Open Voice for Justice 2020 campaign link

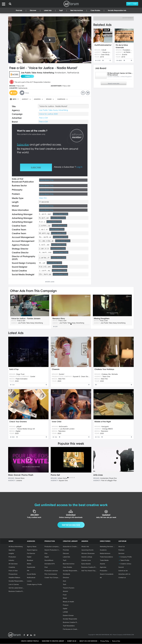(x=48, y=114)
